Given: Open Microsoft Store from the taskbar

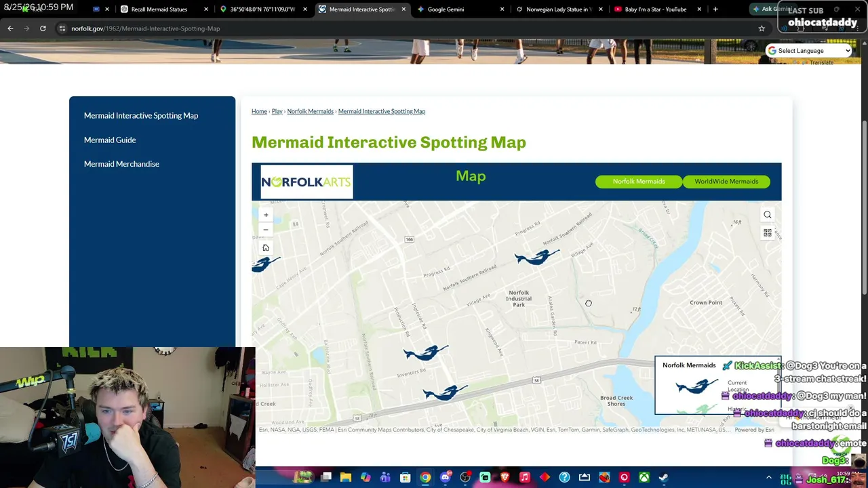Looking at the screenshot, I should [406, 477].
